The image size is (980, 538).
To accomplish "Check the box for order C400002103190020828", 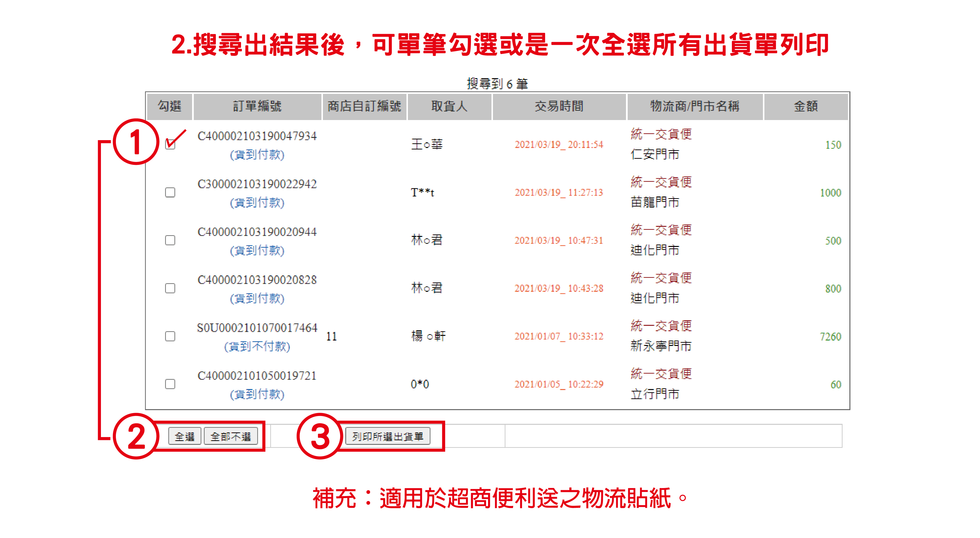I will point(170,288).
